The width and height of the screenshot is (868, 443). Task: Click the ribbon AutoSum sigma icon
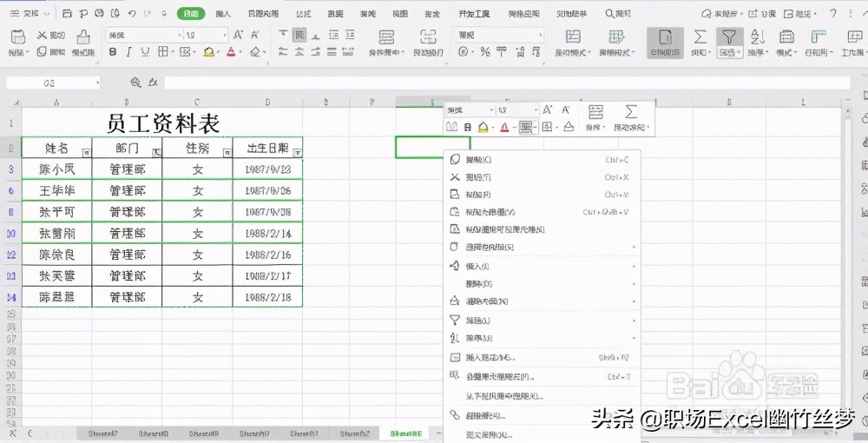pyautogui.click(x=700, y=37)
